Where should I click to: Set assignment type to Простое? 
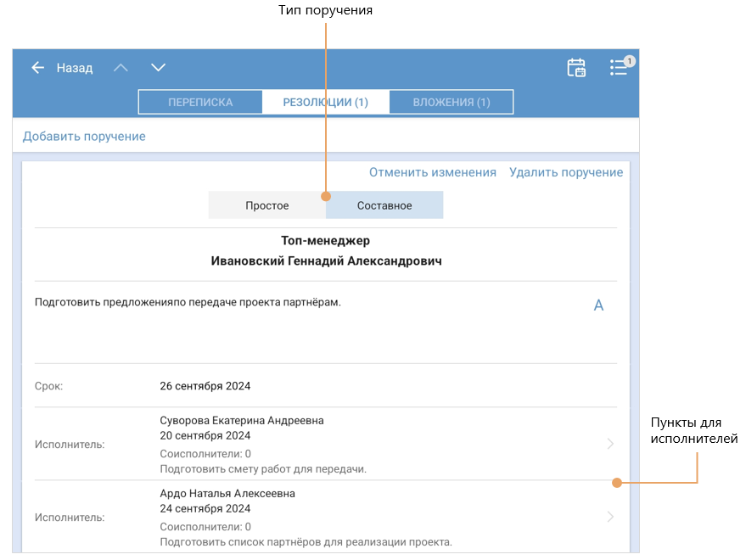[267, 205]
